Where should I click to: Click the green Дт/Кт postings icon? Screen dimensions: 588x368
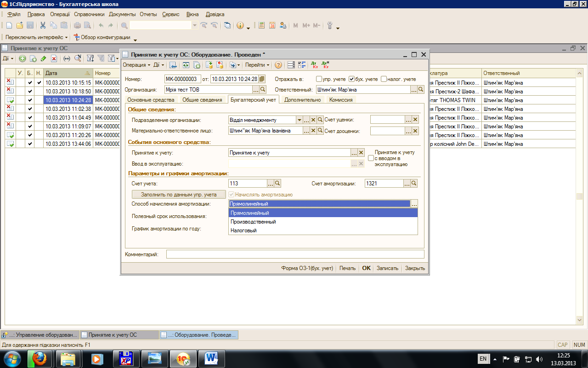point(315,65)
